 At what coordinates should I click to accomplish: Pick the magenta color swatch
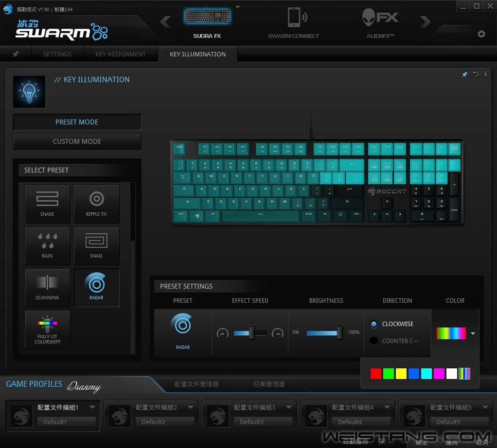439,374
